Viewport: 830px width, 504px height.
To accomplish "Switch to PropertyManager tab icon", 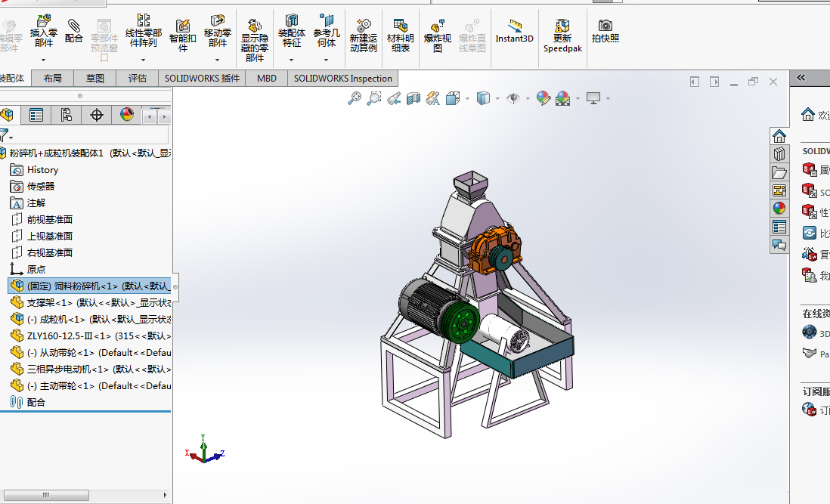I will (36, 115).
